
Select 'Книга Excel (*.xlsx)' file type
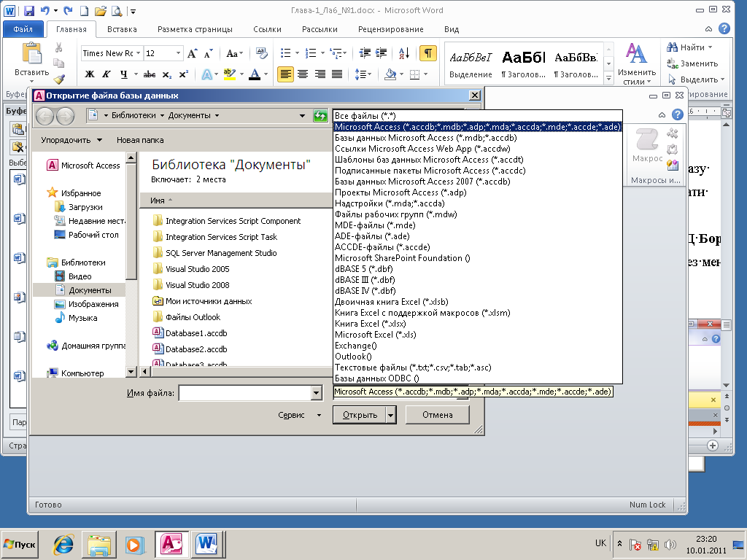tap(477, 324)
